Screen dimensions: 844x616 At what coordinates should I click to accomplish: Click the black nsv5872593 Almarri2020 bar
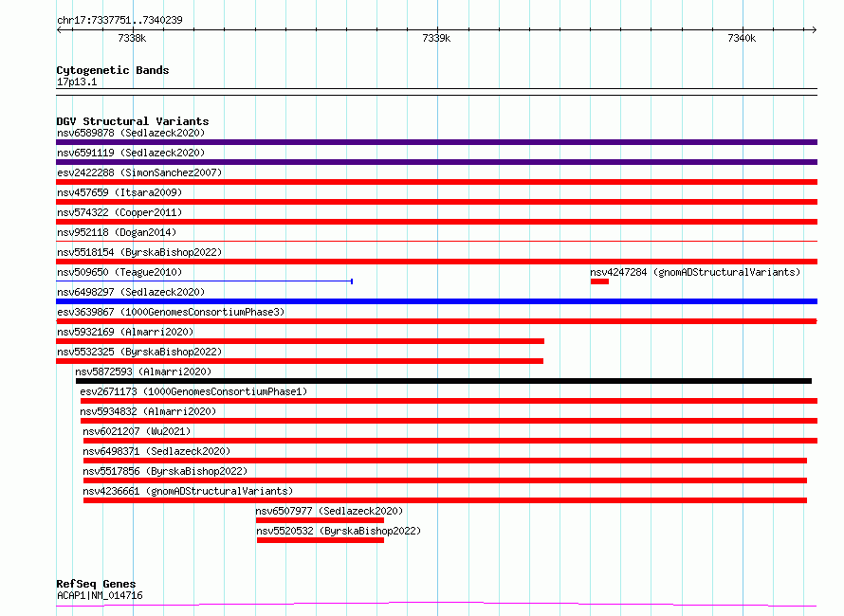pyautogui.click(x=443, y=381)
